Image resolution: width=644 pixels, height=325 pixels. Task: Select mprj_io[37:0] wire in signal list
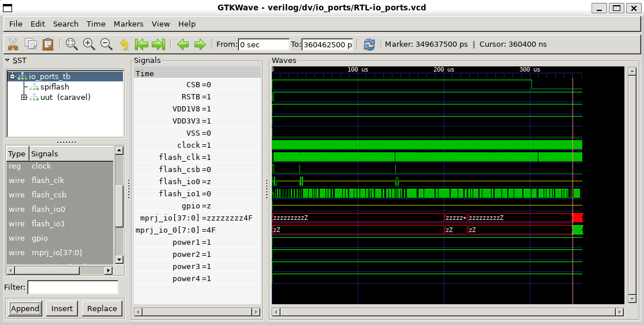(60, 252)
